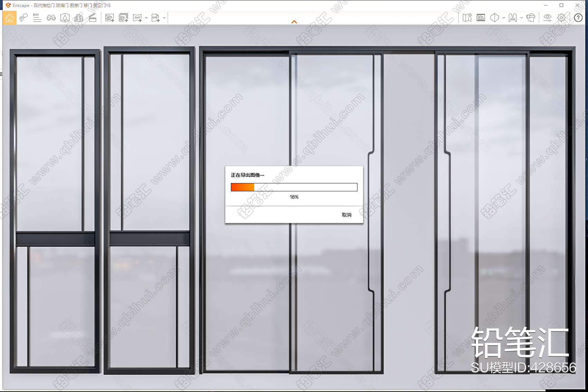The image size is (588, 392).
Task: Click the batch export screenshots icon
Action: pos(123,18)
